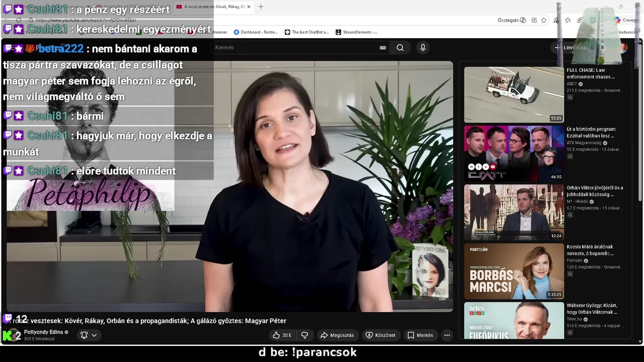Open a new browser tab with plus
Viewport: 644px width, 362px height.
pos(261,7)
